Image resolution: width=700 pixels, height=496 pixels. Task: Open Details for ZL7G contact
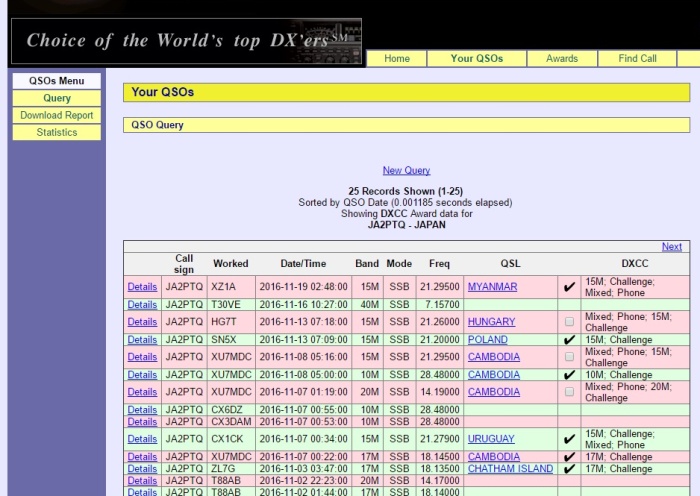click(x=142, y=469)
